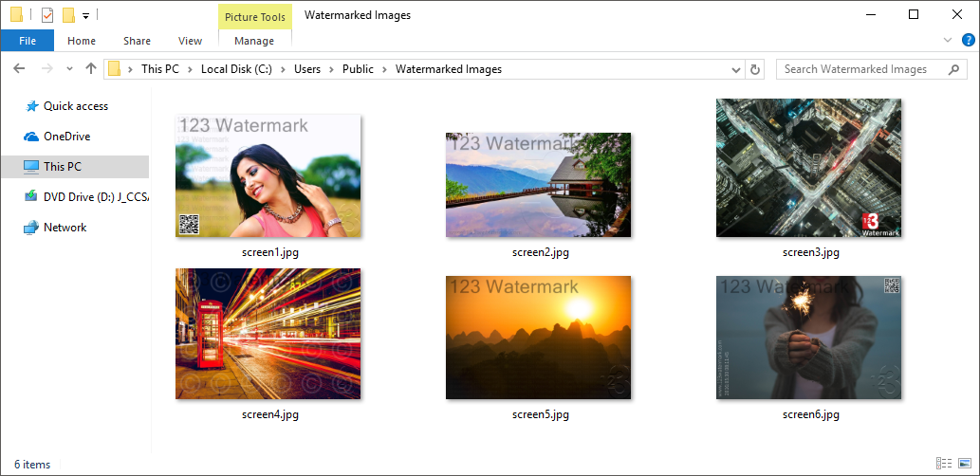Click the Network icon in sidebar
The height and width of the screenshot is (476, 980).
click(31, 228)
